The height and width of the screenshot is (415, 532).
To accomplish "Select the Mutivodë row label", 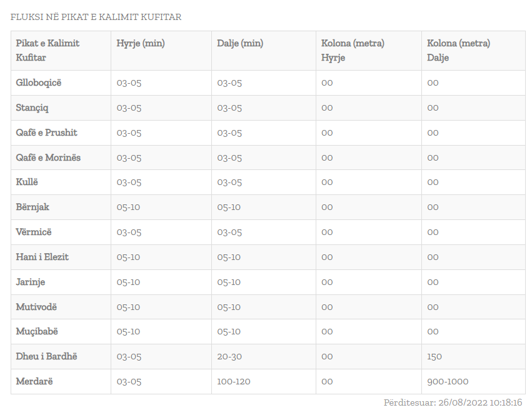I will coord(36,307).
